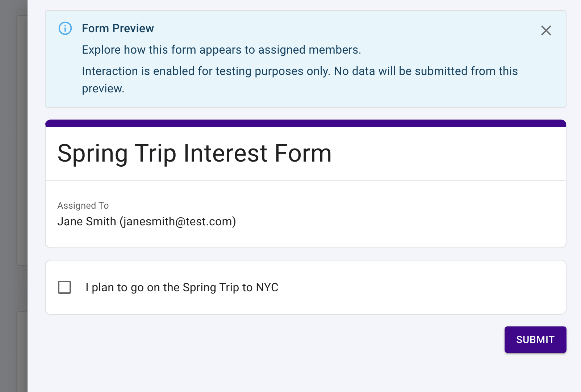Dismiss the Form Preview banner
Image resolution: width=581 pixels, height=392 pixels.
point(546,30)
